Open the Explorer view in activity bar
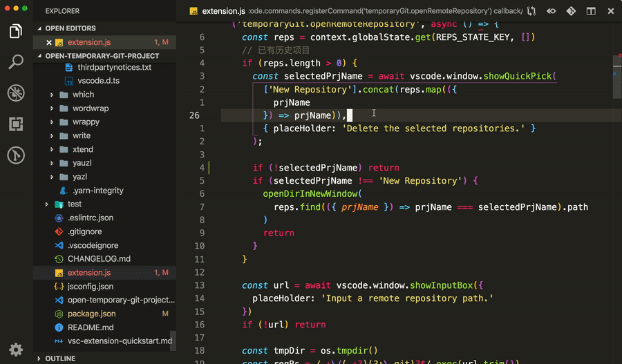Image resolution: width=622 pixels, height=364 pixels. pos(15,31)
